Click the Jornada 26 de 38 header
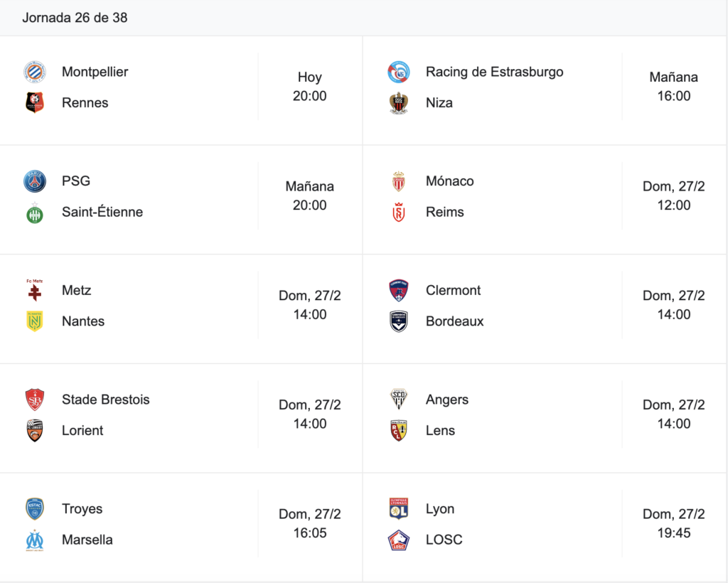 pos(75,18)
